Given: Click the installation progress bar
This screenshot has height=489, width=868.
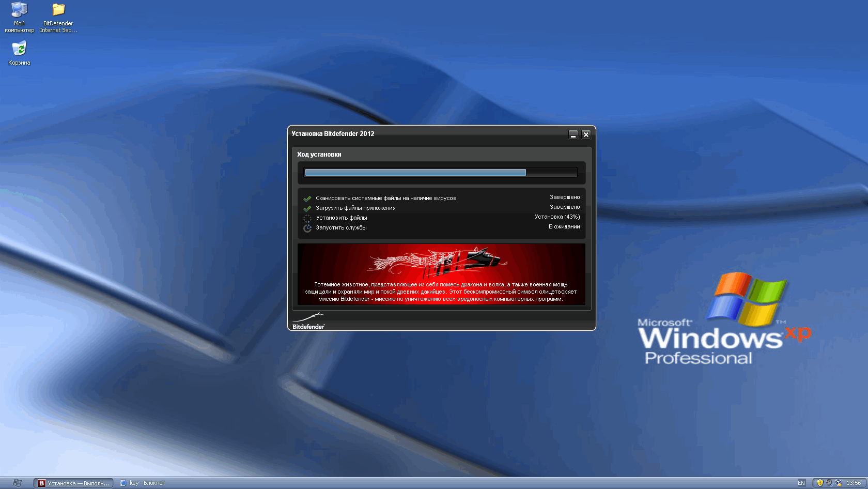Looking at the screenshot, I should pos(441,173).
